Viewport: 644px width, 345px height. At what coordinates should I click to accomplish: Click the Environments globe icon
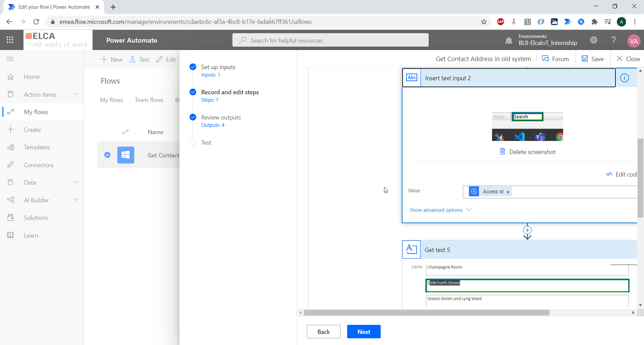click(x=509, y=41)
